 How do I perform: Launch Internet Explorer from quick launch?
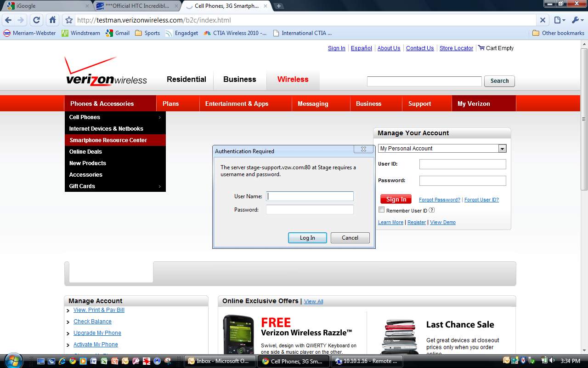[62, 361]
